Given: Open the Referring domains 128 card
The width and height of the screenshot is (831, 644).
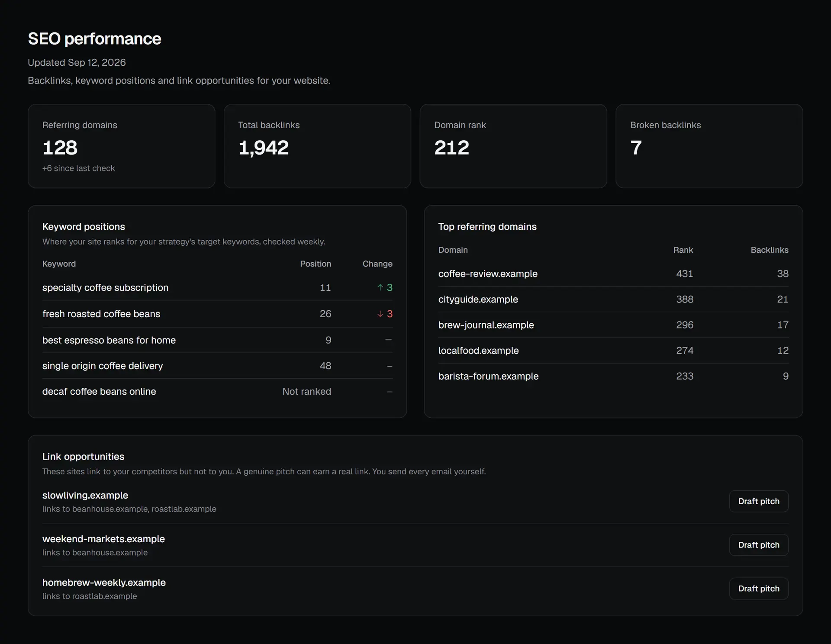Looking at the screenshot, I should [x=122, y=146].
